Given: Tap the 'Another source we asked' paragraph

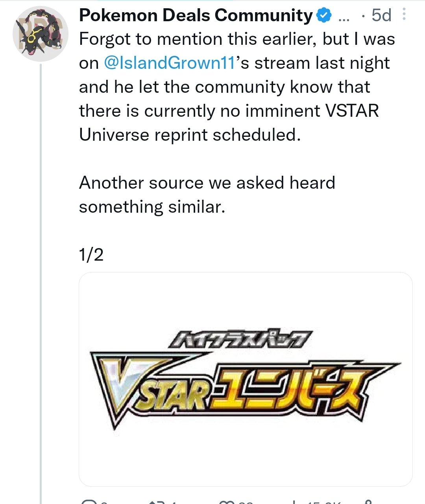Looking at the screenshot, I should point(207,195).
